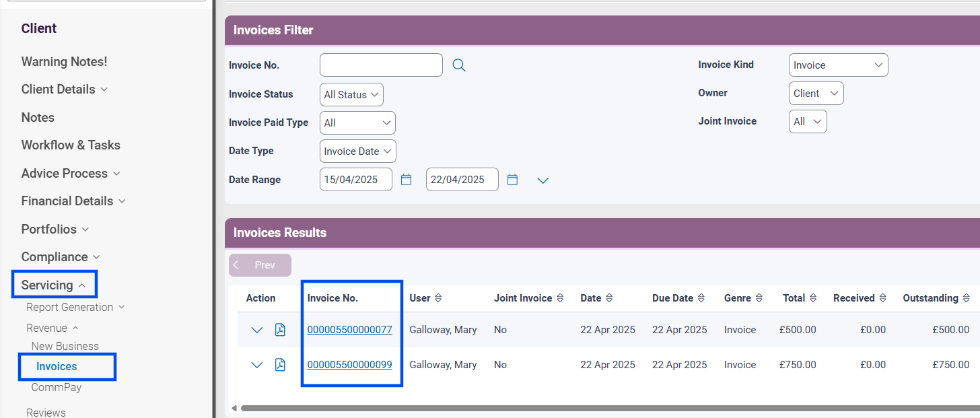
Task: Open the Invoice Status dropdown
Action: [351, 94]
